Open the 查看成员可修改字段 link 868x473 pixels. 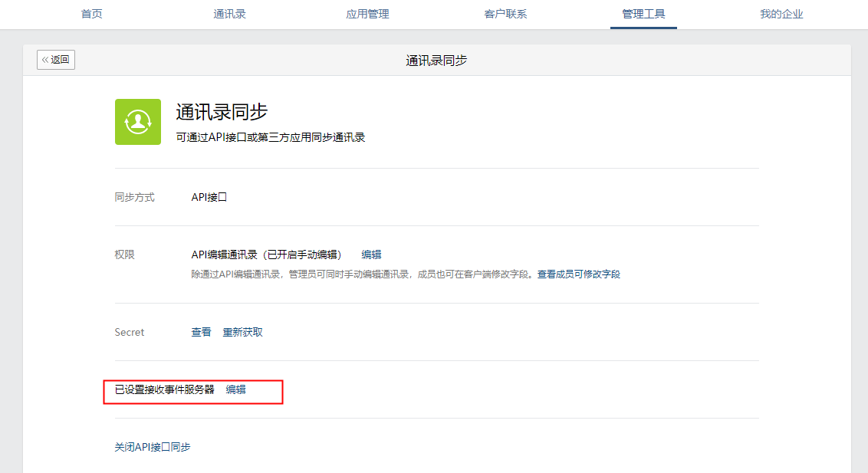(578, 274)
